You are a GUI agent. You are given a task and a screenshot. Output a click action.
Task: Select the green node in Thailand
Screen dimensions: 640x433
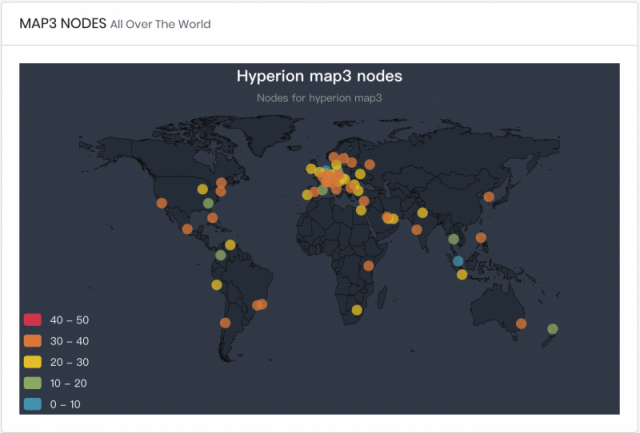point(453,239)
